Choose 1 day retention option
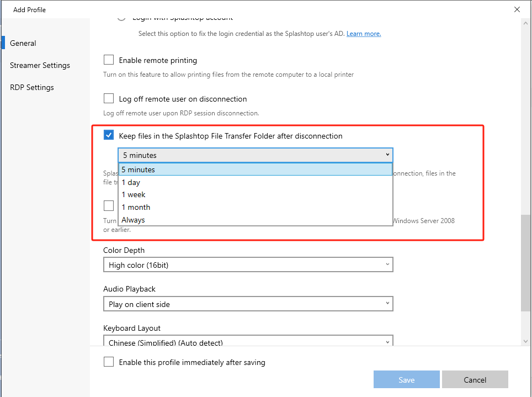The height and width of the screenshot is (397, 532). (256, 182)
